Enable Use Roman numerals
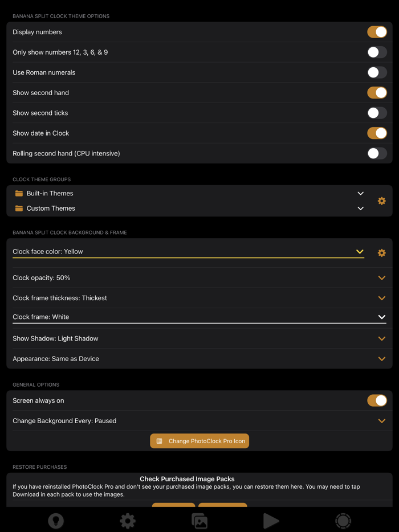399x532 pixels. [377, 72]
